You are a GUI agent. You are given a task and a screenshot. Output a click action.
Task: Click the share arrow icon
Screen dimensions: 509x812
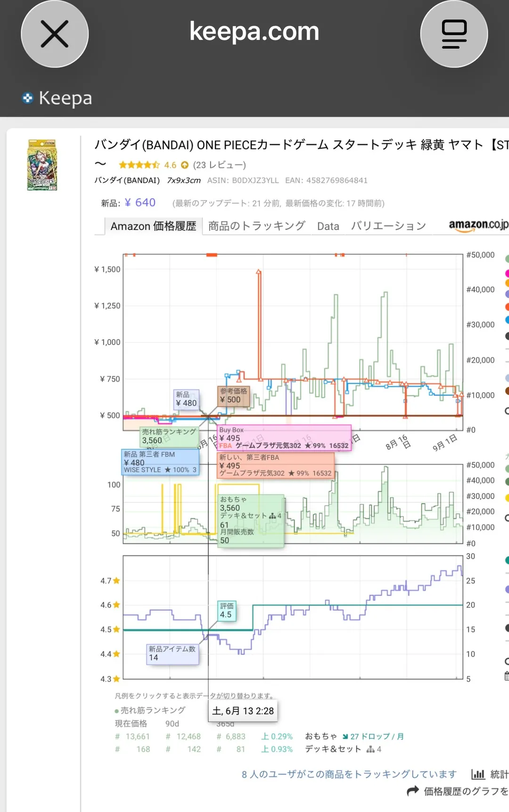pyautogui.click(x=413, y=791)
